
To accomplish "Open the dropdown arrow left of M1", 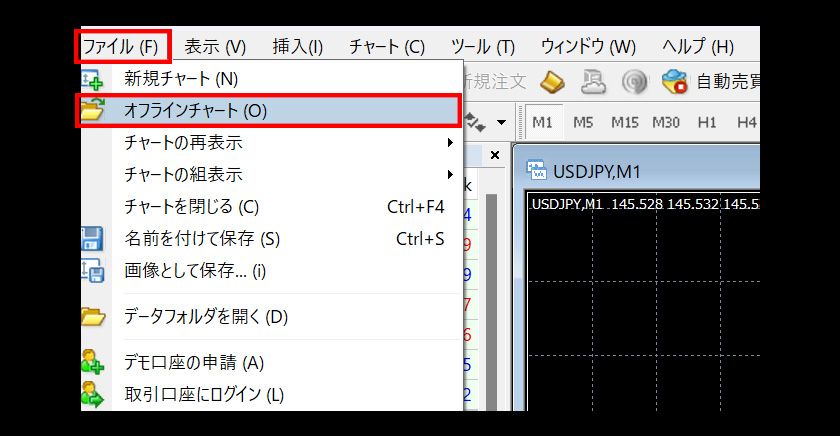I will point(501,123).
